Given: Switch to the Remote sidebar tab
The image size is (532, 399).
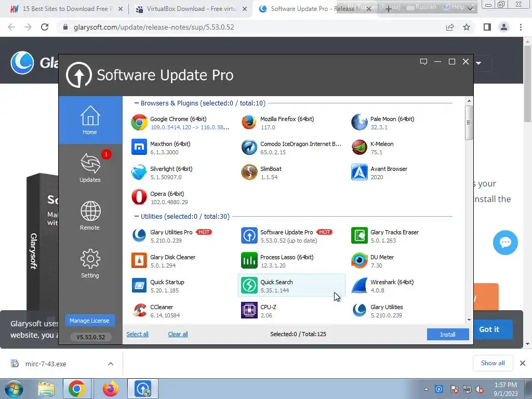Looking at the screenshot, I should pos(90,216).
